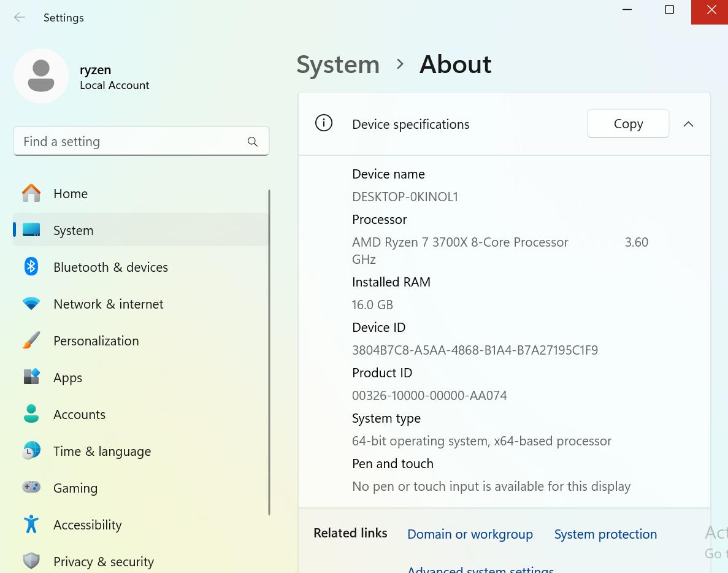Open System protection link
The height and width of the screenshot is (573, 728).
coord(605,534)
